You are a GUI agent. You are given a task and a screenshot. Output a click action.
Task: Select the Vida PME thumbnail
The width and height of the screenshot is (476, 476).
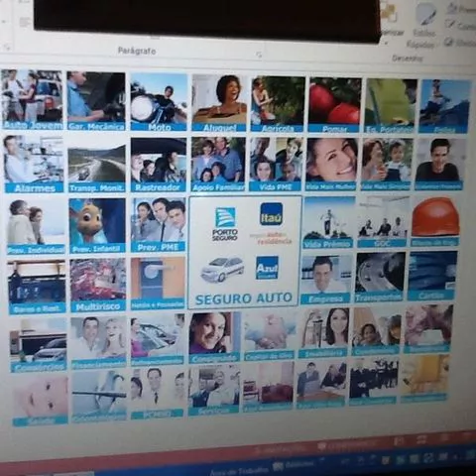pos(276,165)
